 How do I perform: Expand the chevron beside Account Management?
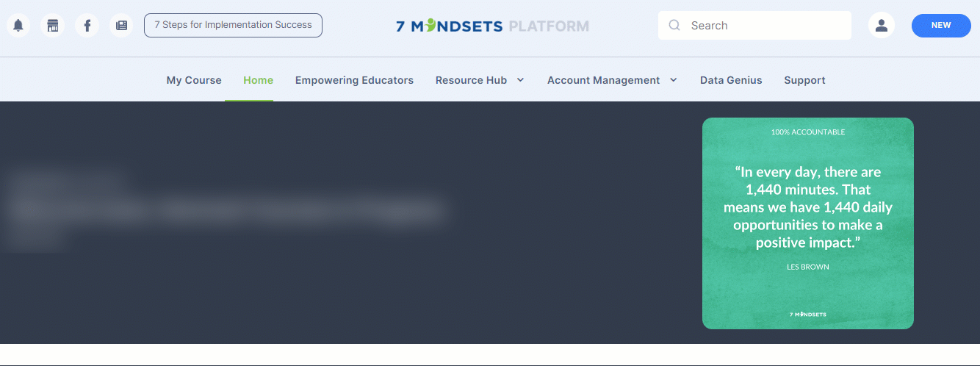point(674,80)
